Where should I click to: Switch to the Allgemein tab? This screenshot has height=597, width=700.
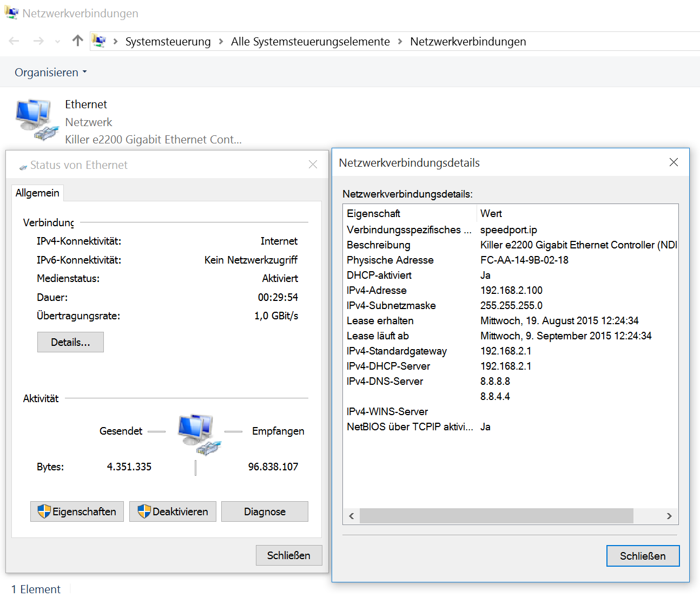pyautogui.click(x=37, y=193)
